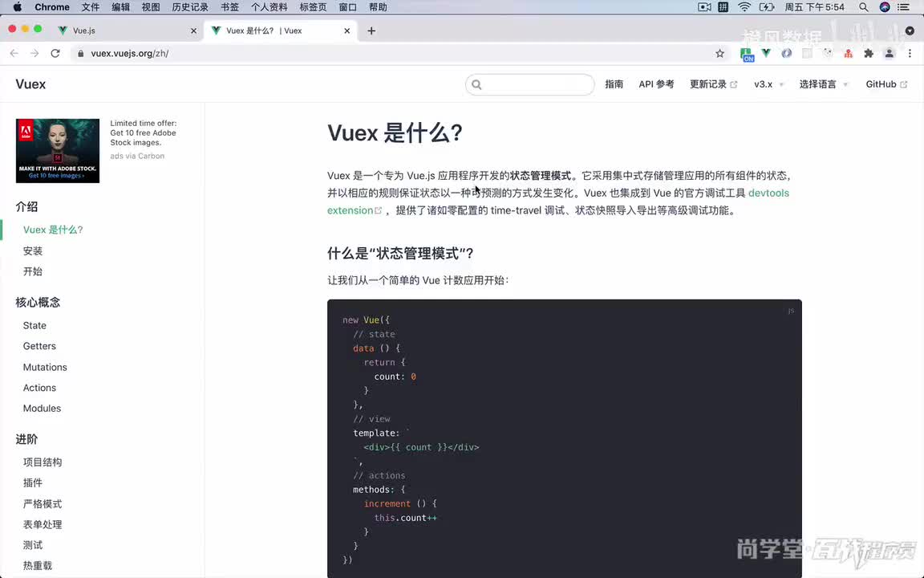Open the Apple menu
This screenshot has width=924, height=578.
(18, 7)
